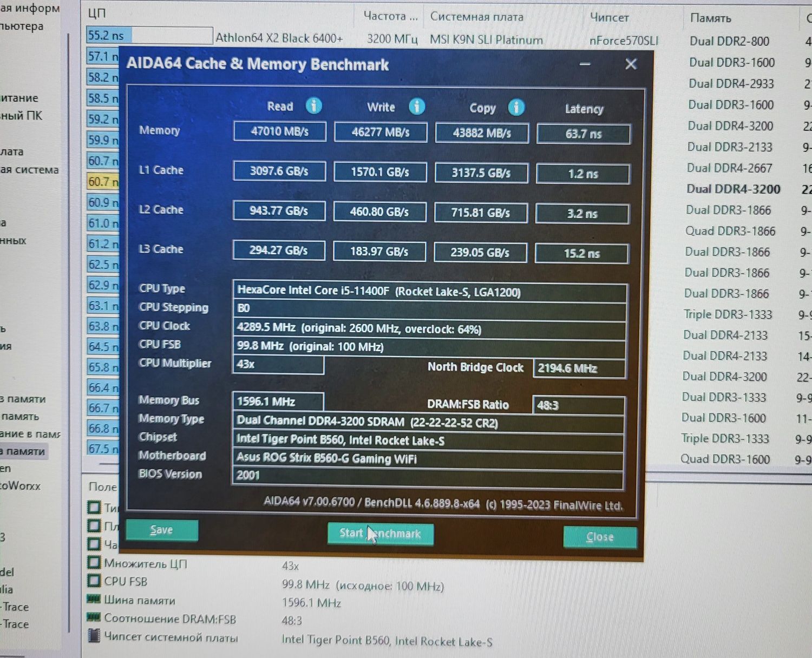Image resolution: width=812 pixels, height=658 pixels.
Task: Click Intel Tiger Point B560 details value
Action: click(x=387, y=641)
